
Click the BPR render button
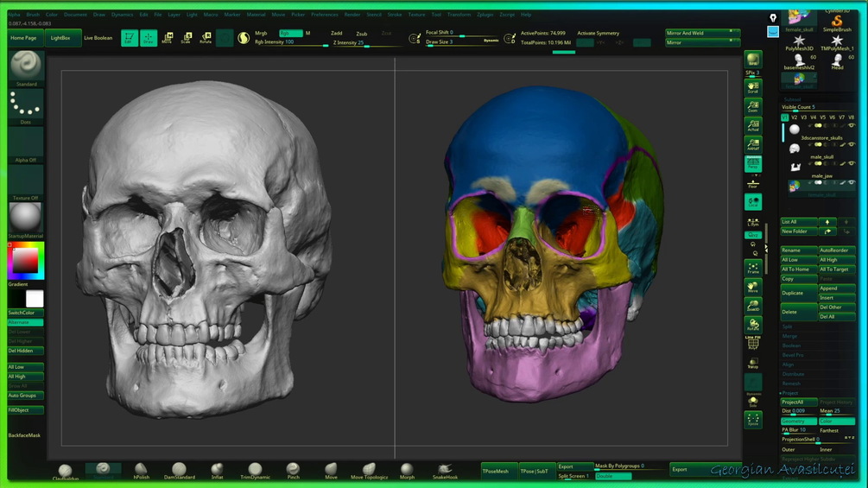753,60
